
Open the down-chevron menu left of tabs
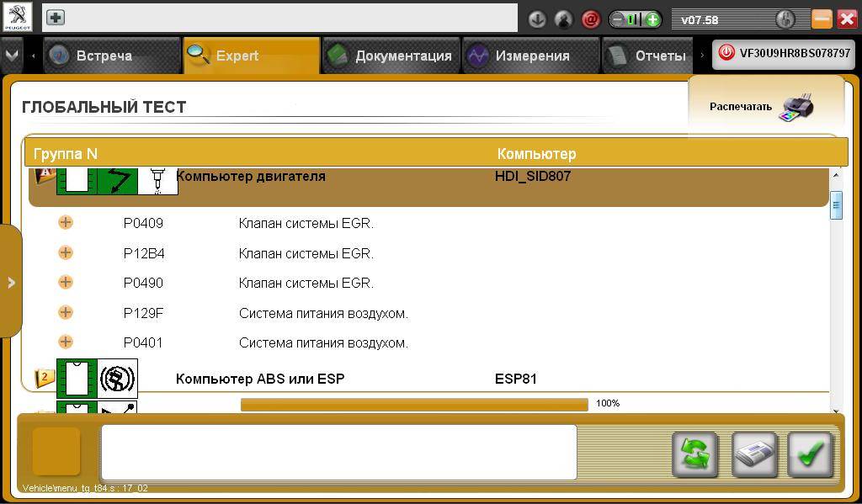point(11,55)
